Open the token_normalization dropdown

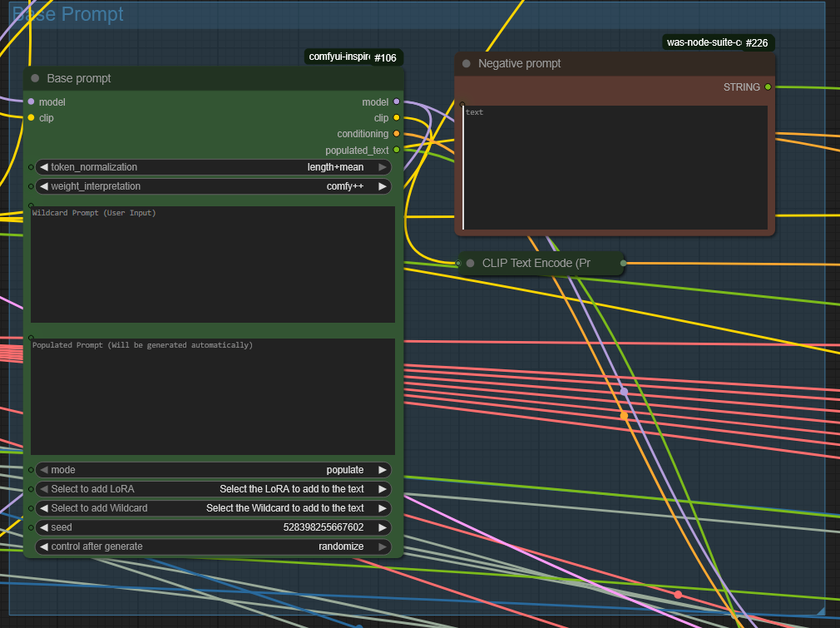[213, 167]
